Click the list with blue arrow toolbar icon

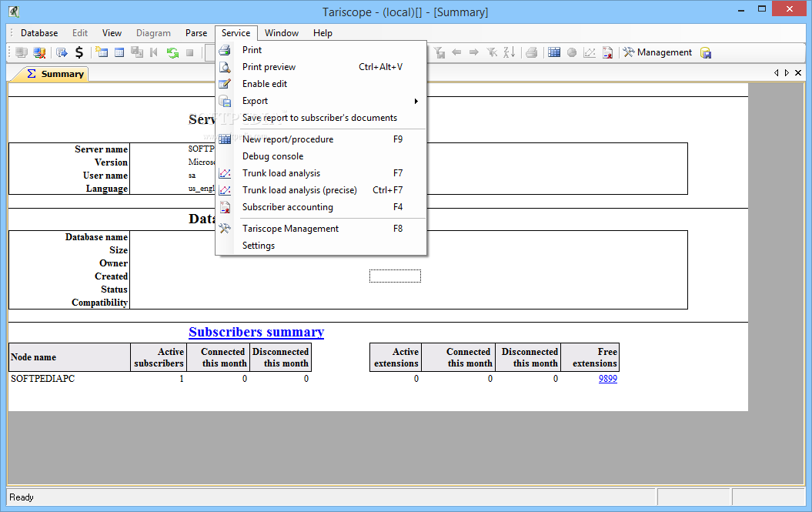62,52
